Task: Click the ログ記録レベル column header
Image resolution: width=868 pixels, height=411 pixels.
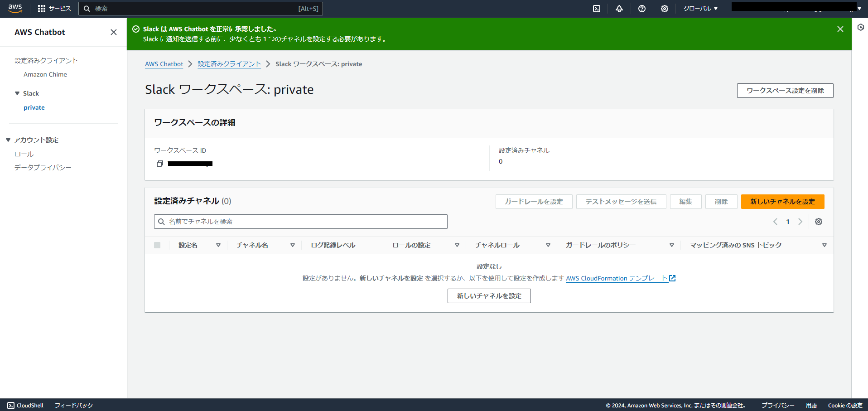Action: [x=333, y=245]
